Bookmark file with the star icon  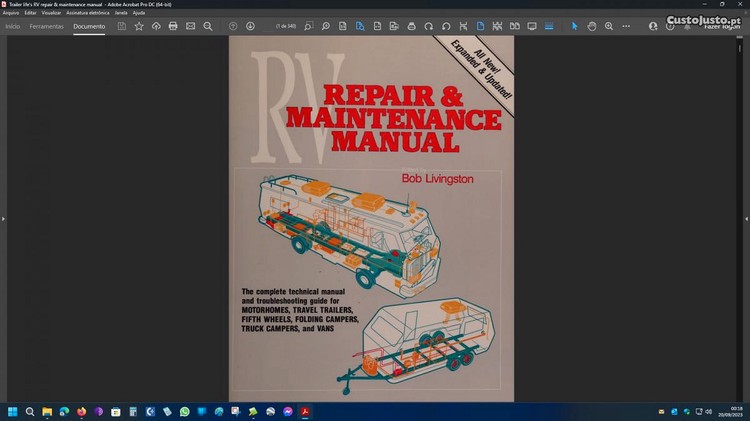coord(139,26)
